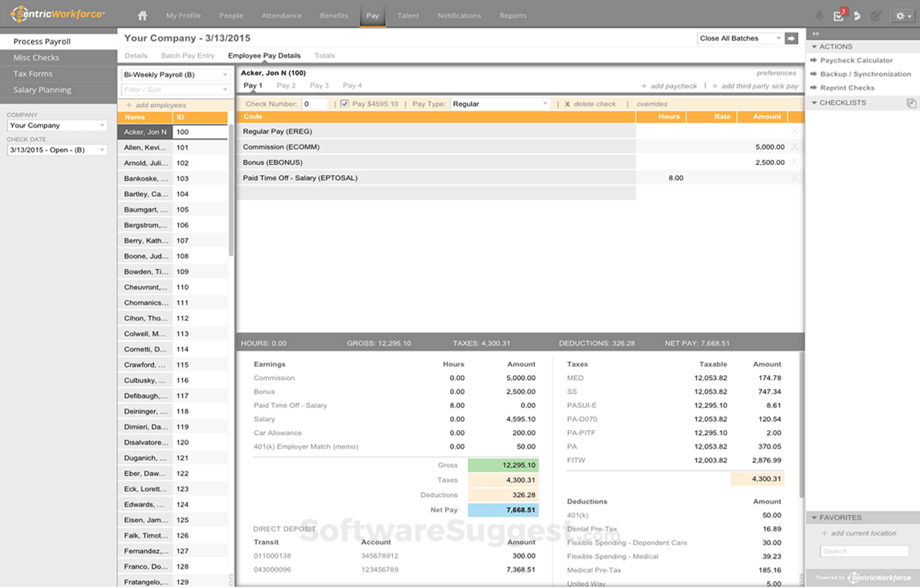The width and height of the screenshot is (920, 588).
Task: Open the Pay Type Regular dropdown
Action: point(499,103)
